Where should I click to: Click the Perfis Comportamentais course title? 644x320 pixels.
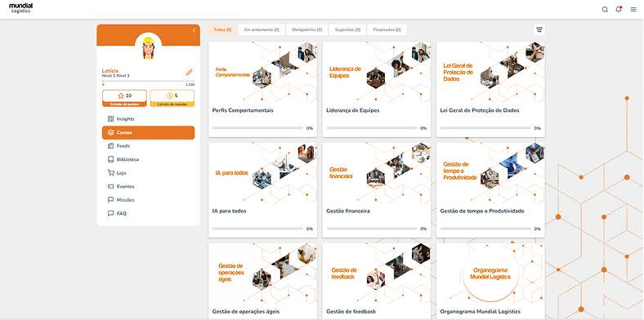pos(243,110)
